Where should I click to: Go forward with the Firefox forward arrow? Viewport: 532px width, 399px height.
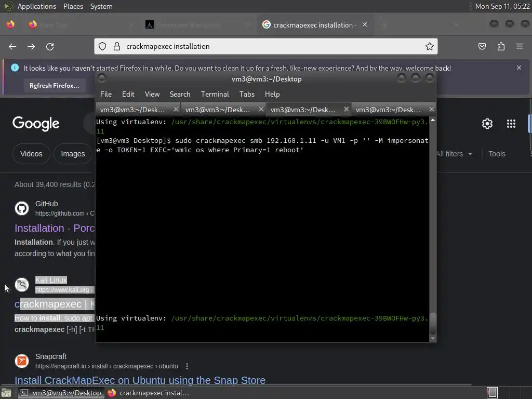pos(31,46)
